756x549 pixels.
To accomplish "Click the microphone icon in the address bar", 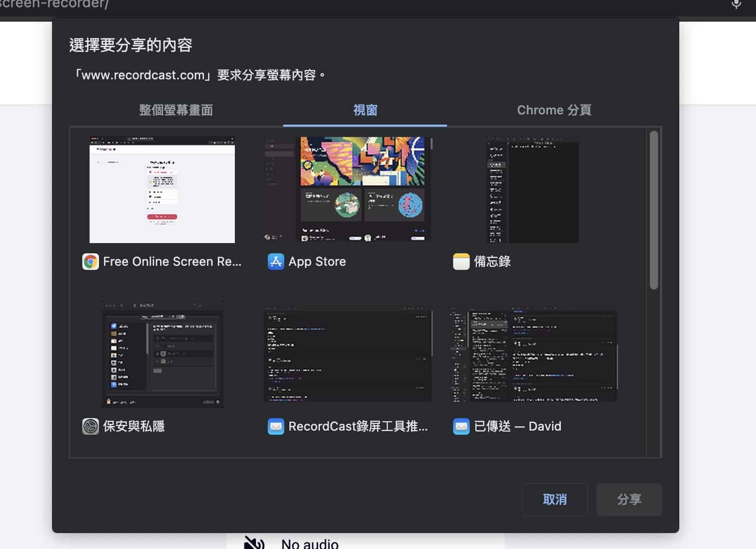I will click(x=736, y=4).
